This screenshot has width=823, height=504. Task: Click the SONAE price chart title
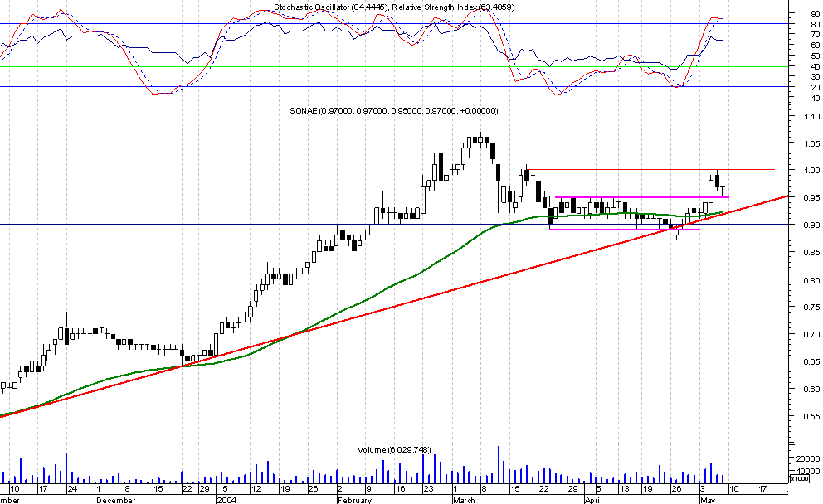393,110
